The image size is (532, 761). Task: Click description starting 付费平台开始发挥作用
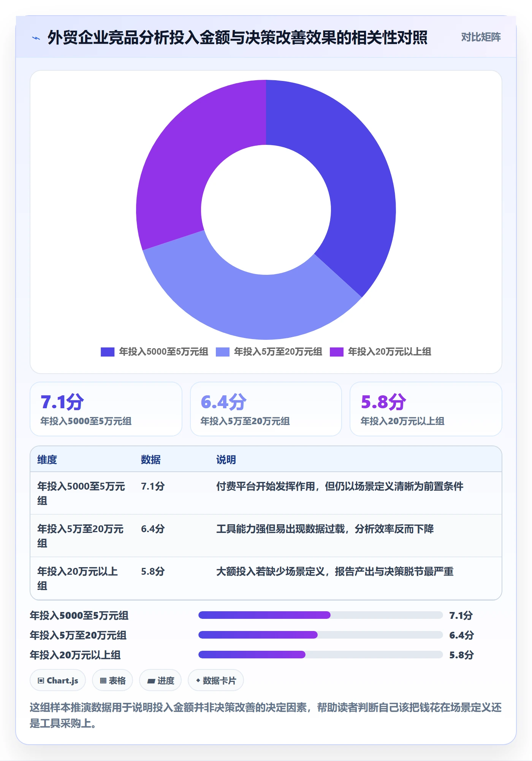(x=340, y=487)
